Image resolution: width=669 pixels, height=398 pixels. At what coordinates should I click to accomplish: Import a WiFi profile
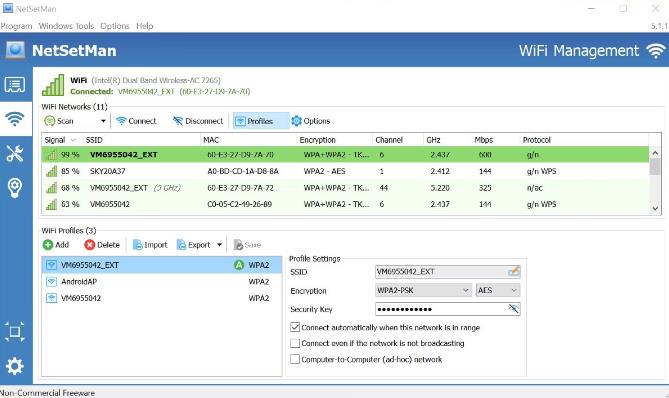click(150, 245)
